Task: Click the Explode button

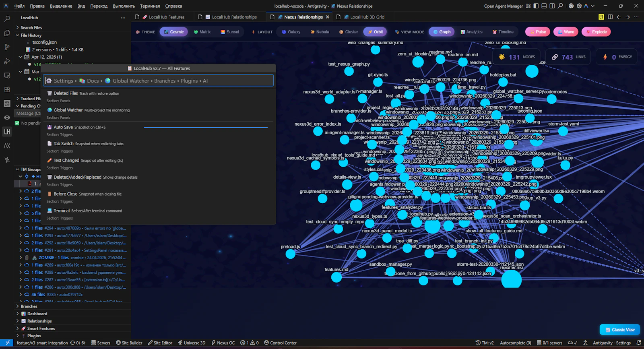Action: pos(596,32)
